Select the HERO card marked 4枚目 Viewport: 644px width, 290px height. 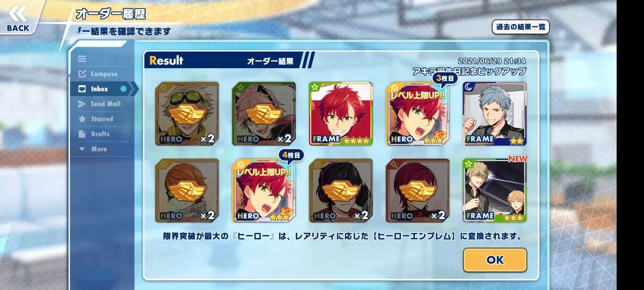[x=264, y=191]
